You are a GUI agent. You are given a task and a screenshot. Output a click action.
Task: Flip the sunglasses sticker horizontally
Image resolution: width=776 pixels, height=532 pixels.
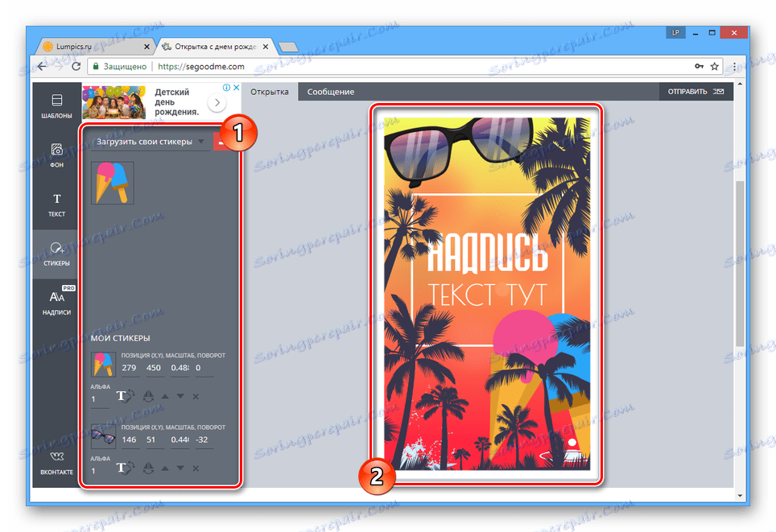pyautogui.click(x=148, y=468)
